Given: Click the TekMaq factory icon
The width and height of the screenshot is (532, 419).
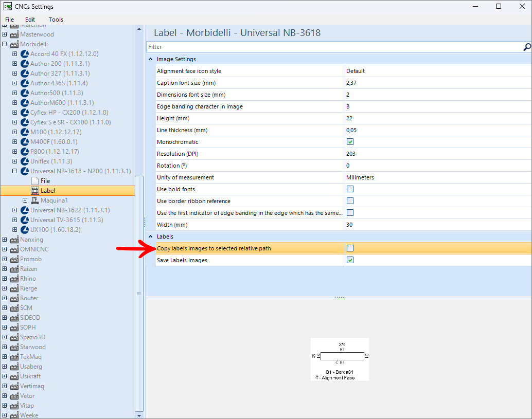Looking at the screenshot, I should coord(14,357).
